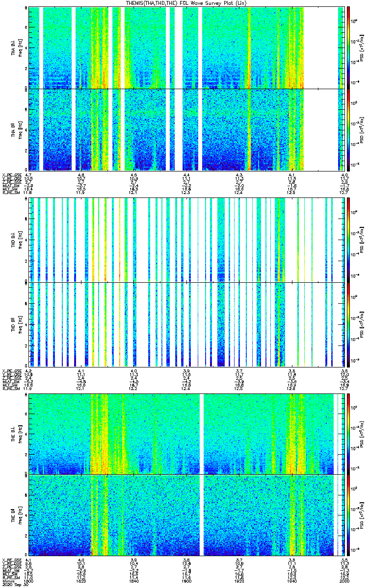Click the PSD color bar beside THA B∥ panel
This screenshot has height=588, width=368.
coord(348,129)
